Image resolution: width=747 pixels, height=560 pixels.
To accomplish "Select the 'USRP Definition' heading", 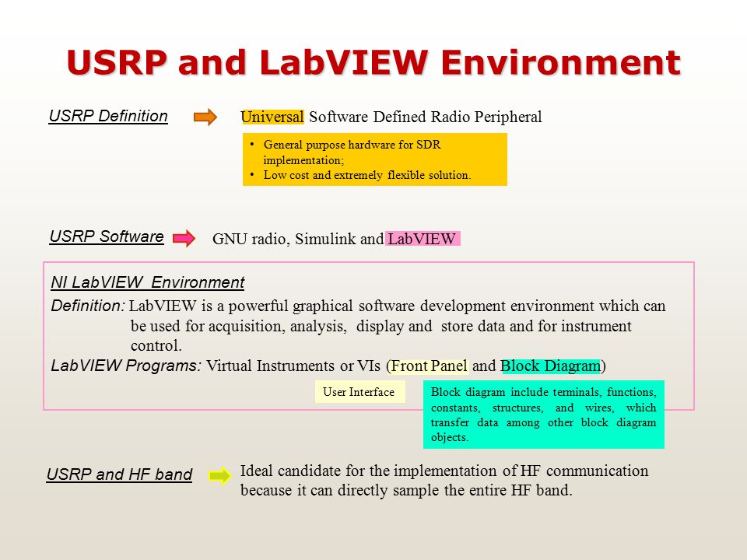I will 108,116.
